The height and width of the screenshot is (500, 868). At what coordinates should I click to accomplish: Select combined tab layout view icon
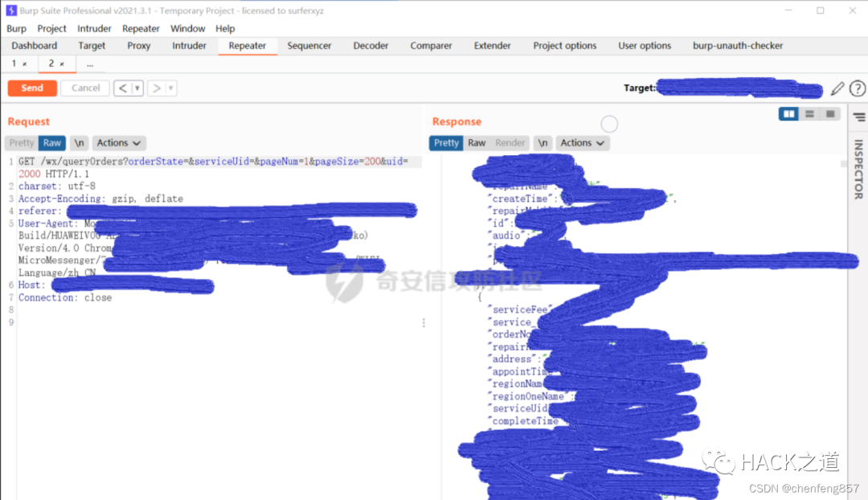click(x=829, y=113)
